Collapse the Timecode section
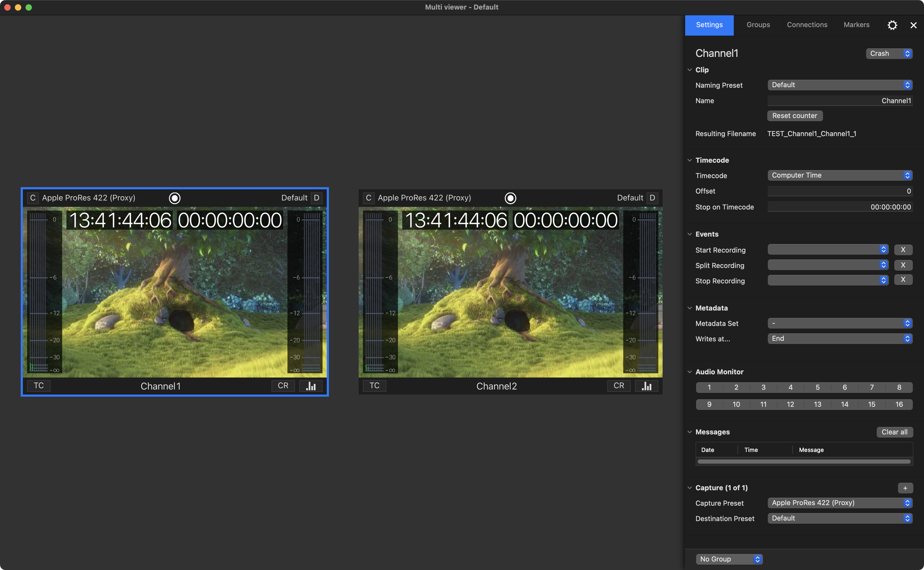 [x=690, y=160]
